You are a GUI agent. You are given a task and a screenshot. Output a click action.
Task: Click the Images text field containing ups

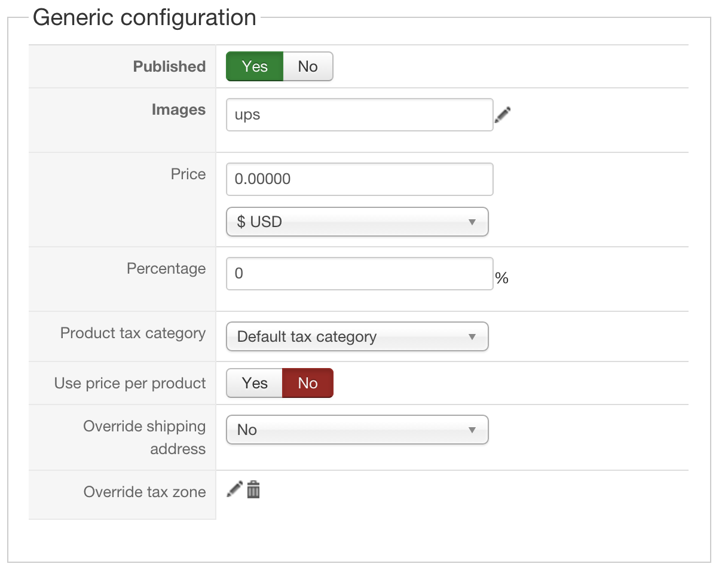359,115
